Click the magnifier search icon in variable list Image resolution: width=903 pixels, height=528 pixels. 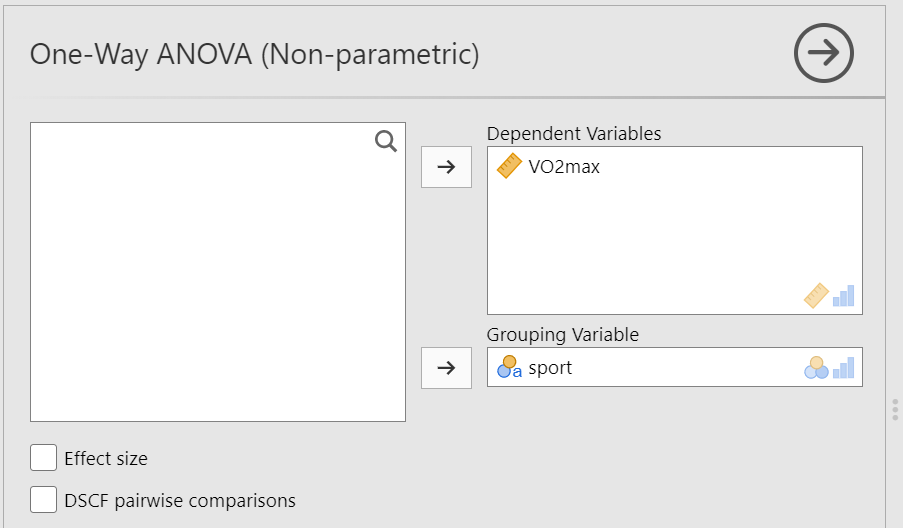(x=386, y=141)
